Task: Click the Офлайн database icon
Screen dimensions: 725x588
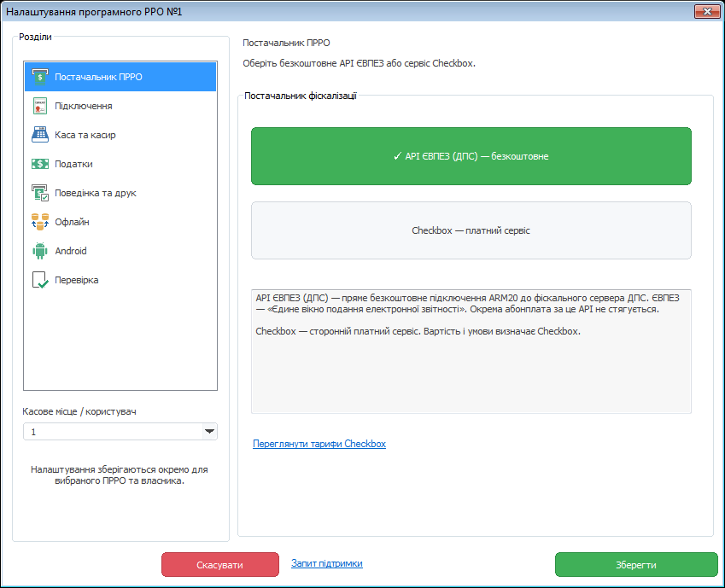Action: [40, 222]
